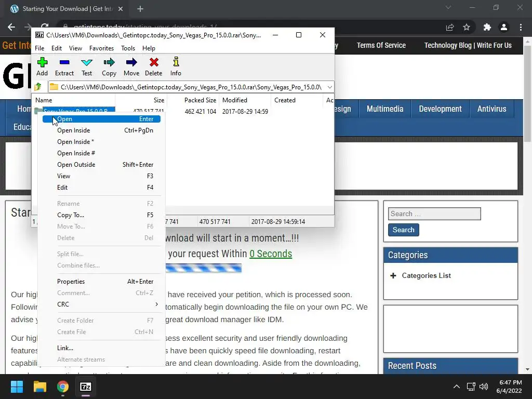Expand the 7-Zip address path dropdown
Image resolution: width=532 pixels, height=399 pixels.
pyautogui.click(x=329, y=87)
